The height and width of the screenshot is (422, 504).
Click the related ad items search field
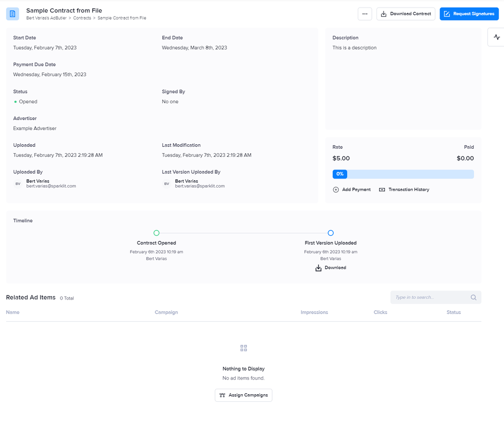tap(435, 297)
